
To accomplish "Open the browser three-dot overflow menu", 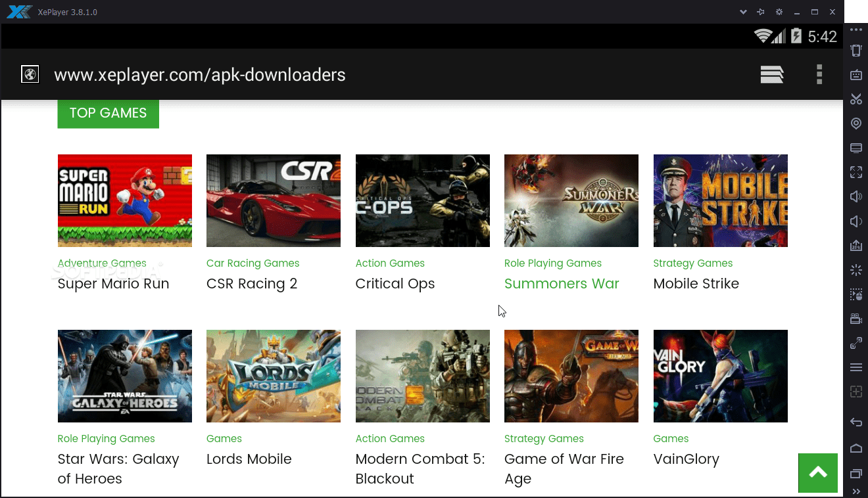I will [819, 74].
